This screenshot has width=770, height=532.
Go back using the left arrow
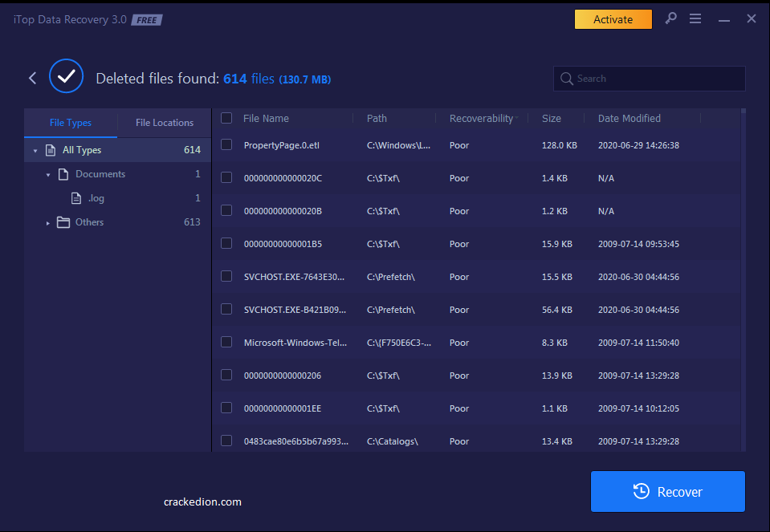(32, 78)
